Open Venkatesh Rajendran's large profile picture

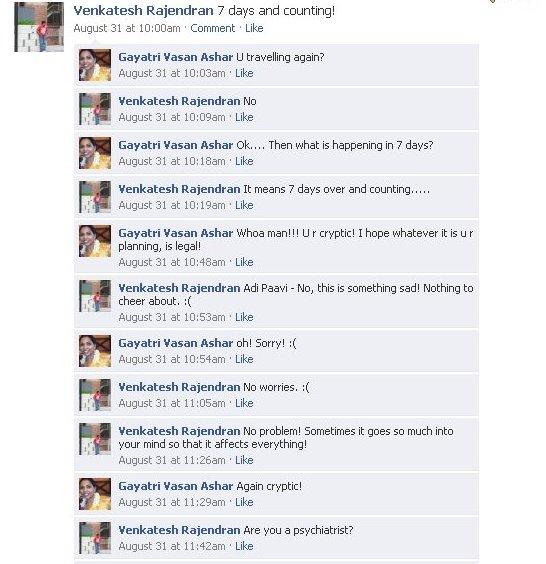39,27
